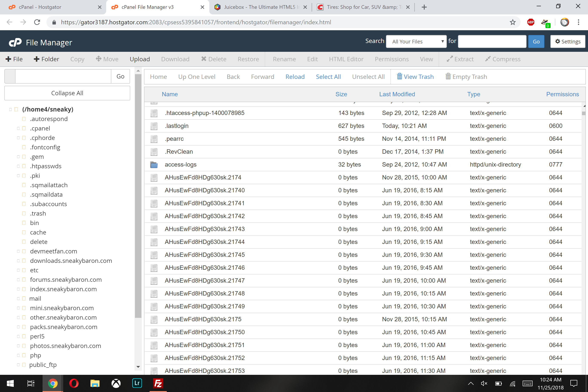Click Select All link

coord(328,77)
